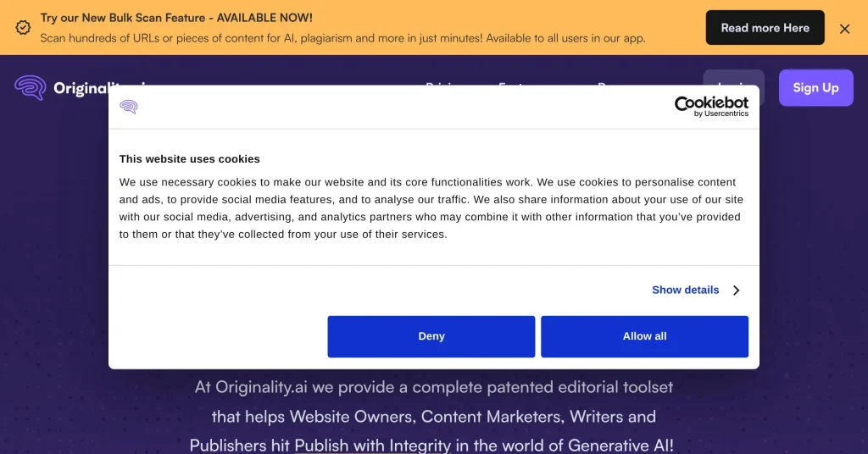The width and height of the screenshot is (868, 454).
Task: Click the Originality.ai brain logo in the header
Action: coord(31,87)
